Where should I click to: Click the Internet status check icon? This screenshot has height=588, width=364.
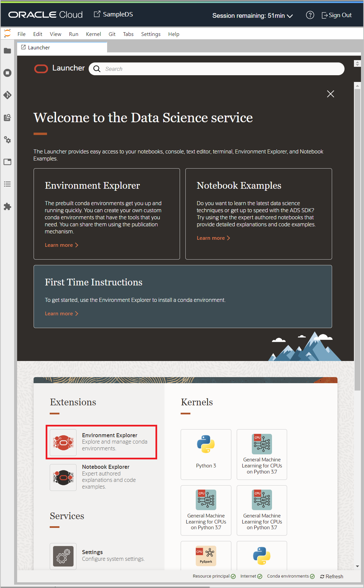[260, 576]
